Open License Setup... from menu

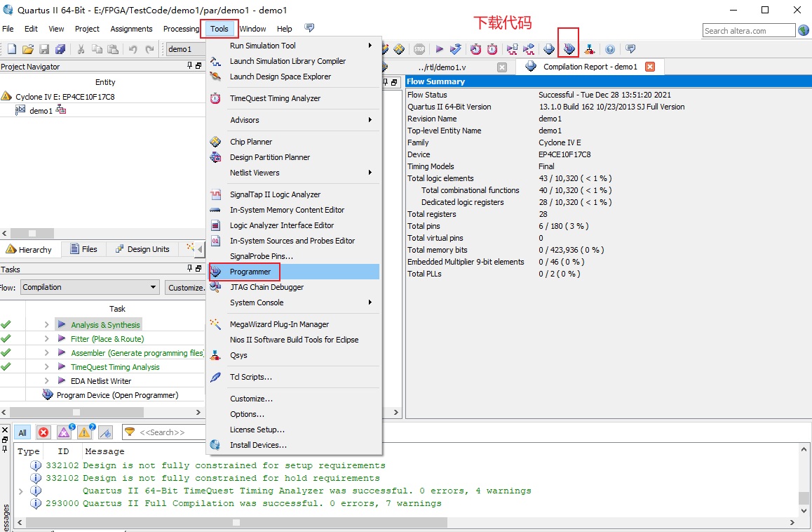294,430
